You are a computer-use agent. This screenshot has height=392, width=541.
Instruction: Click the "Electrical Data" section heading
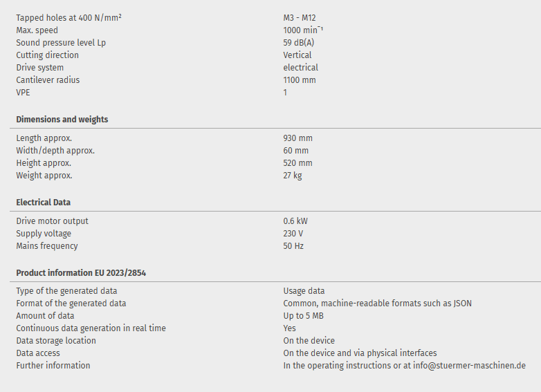click(44, 203)
